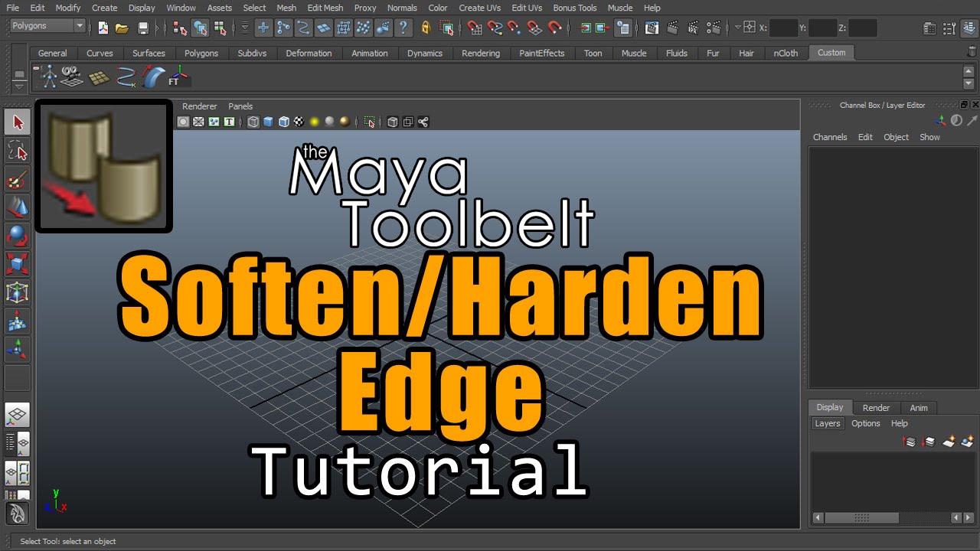Image resolution: width=980 pixels, height=551 pixels.
Task: Click the FT axis shelf icon
Action: tap(178, 76)
